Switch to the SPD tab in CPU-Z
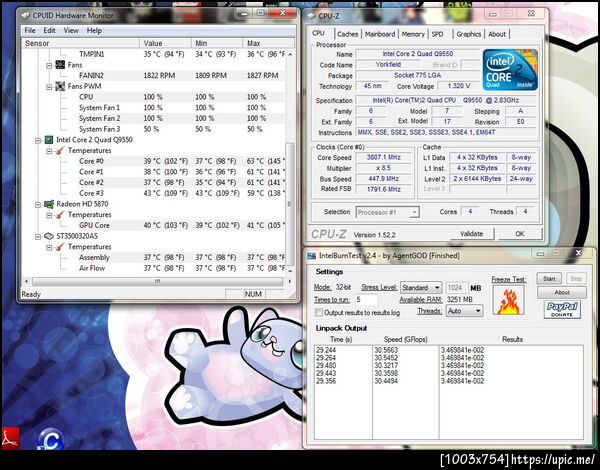 438,34
